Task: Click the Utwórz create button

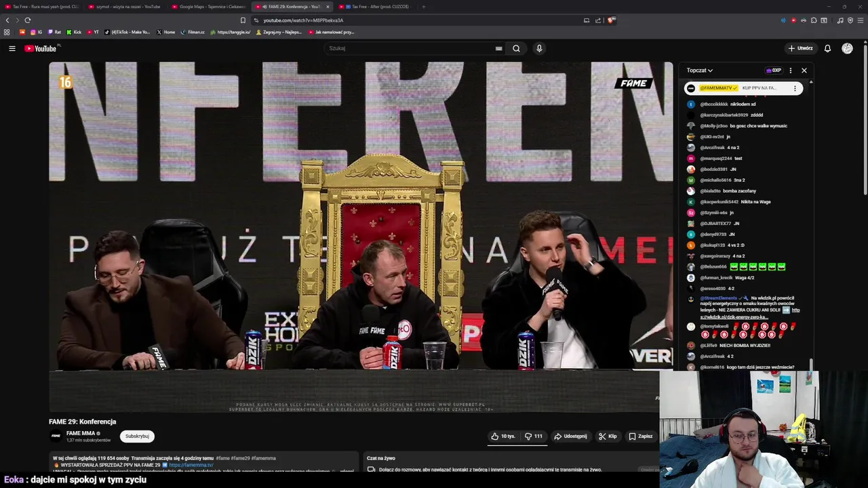Action: click(x=800, y=48)
